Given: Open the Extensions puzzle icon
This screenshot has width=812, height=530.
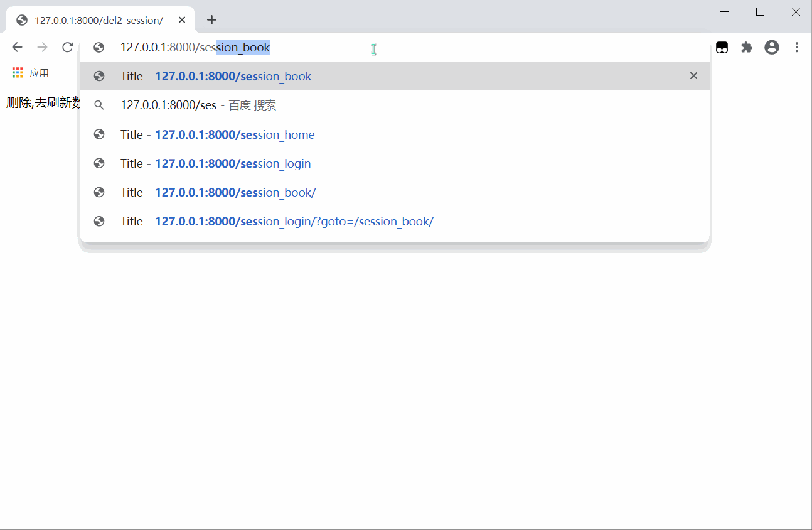Looking at the screenshot, I should click(746, 47).
